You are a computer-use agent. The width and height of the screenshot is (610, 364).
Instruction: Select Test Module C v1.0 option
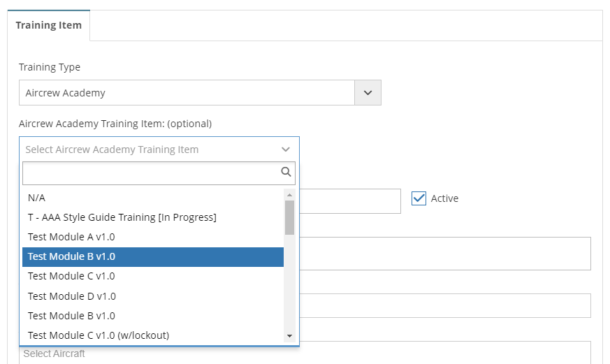[x=153, y=276]
